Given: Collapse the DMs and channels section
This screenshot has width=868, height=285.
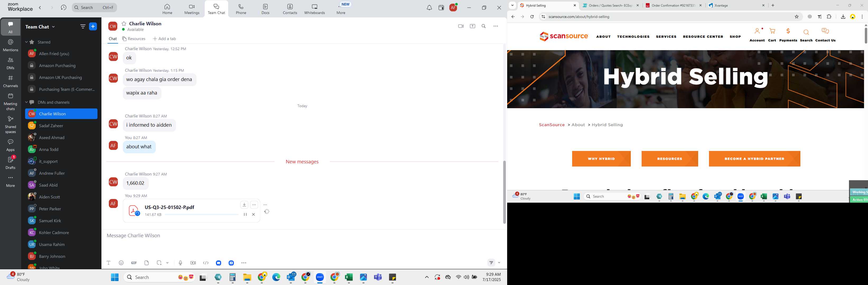Looking at the screenshot, I should [26, 102].
